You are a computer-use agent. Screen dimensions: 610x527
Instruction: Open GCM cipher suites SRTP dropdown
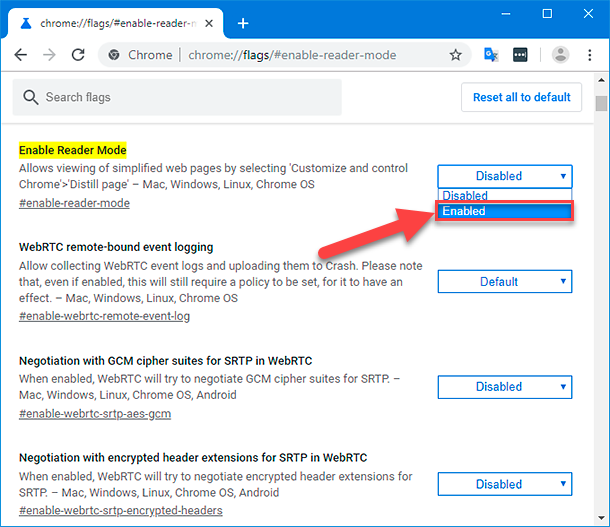coord(504,387)
